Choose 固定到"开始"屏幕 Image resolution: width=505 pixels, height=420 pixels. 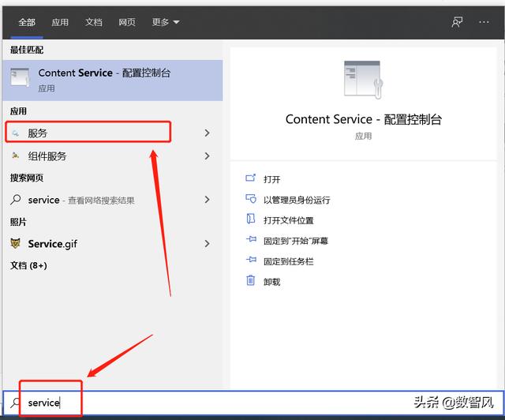click(296, 241)
